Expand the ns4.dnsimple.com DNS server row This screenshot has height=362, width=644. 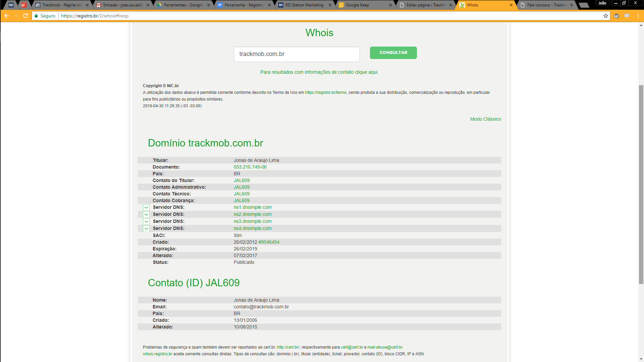click(x=146, y=229)
